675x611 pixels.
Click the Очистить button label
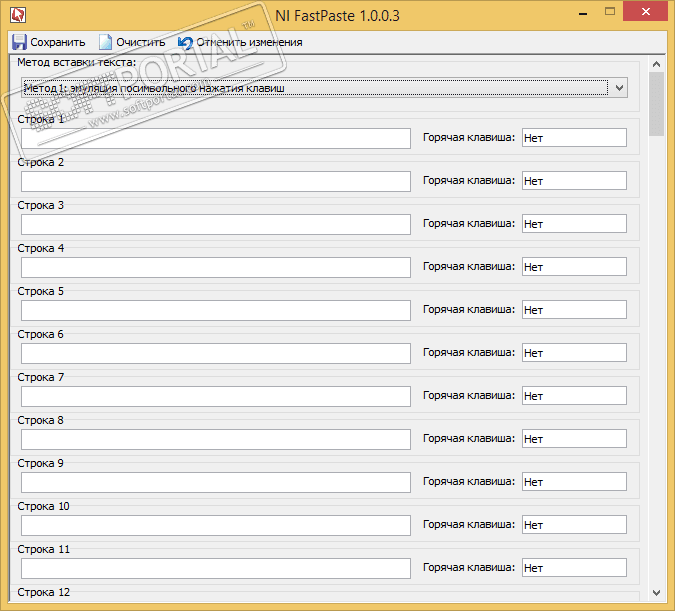pyautogui.click(x=141, y=42)
